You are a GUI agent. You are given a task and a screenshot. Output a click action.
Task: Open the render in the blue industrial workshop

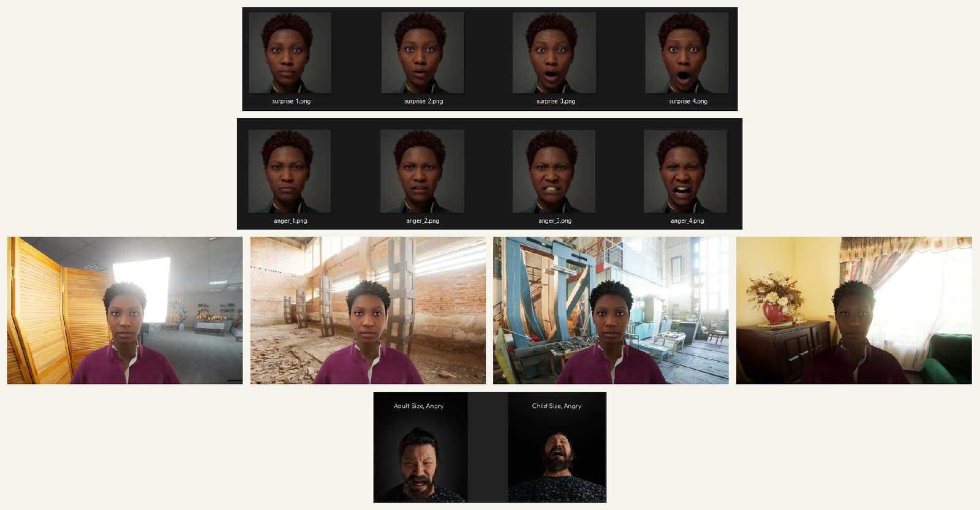(x=611, y=310)
